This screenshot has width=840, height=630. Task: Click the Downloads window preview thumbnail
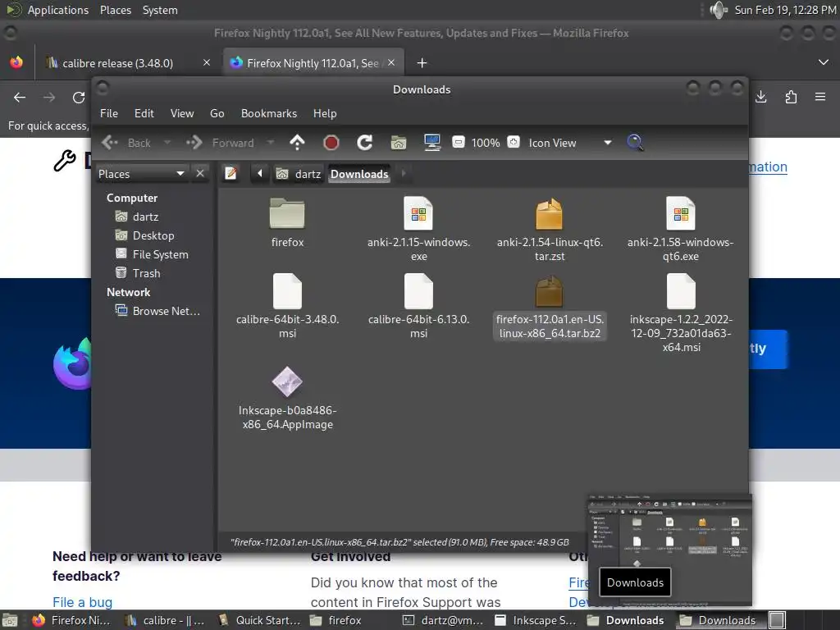pos(670,550)
